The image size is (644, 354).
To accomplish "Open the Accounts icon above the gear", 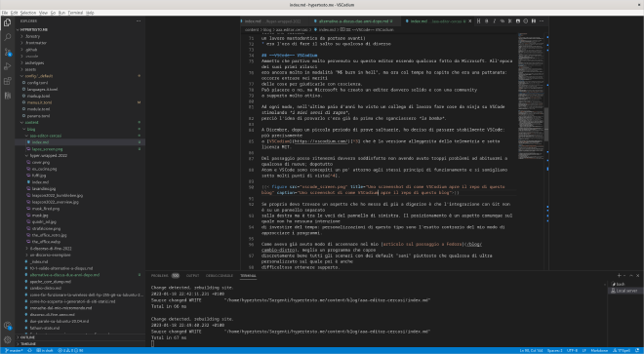I will pos(8,326).
